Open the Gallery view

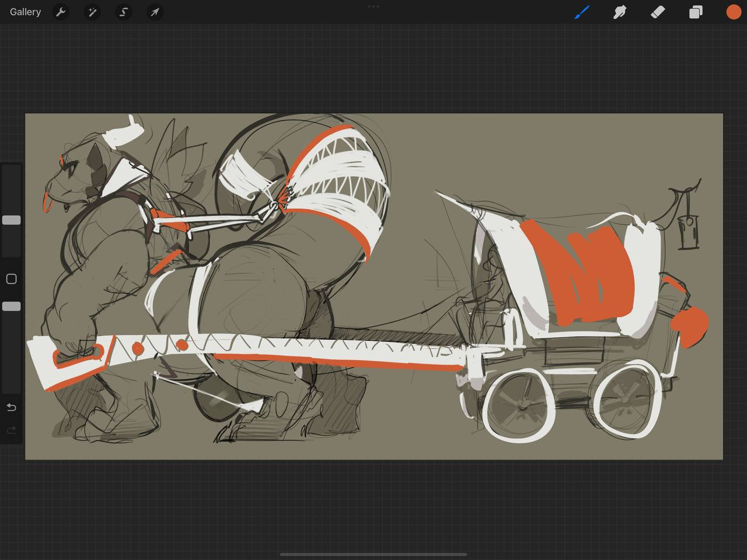coord(25,12)
